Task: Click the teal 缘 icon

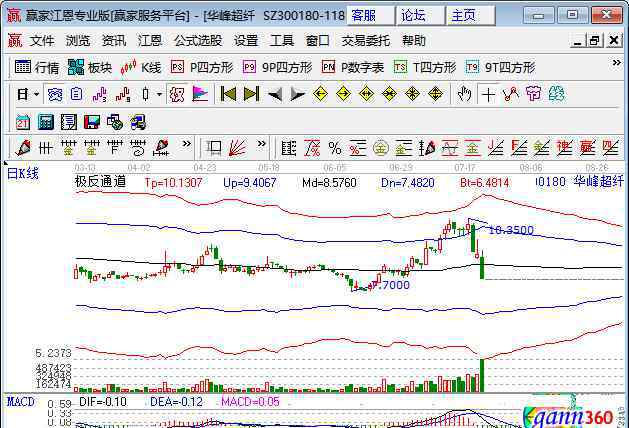Action: (557, 94)
